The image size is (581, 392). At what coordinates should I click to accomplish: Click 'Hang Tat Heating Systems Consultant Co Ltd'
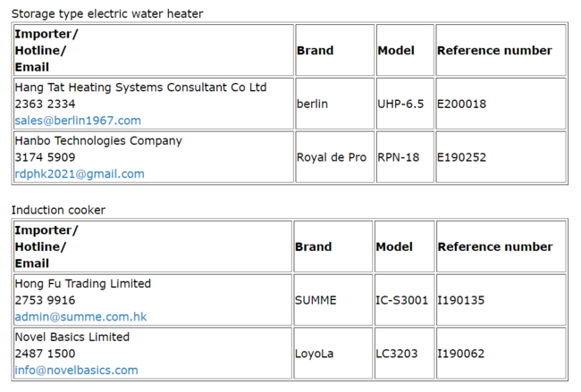coord(141,88)
